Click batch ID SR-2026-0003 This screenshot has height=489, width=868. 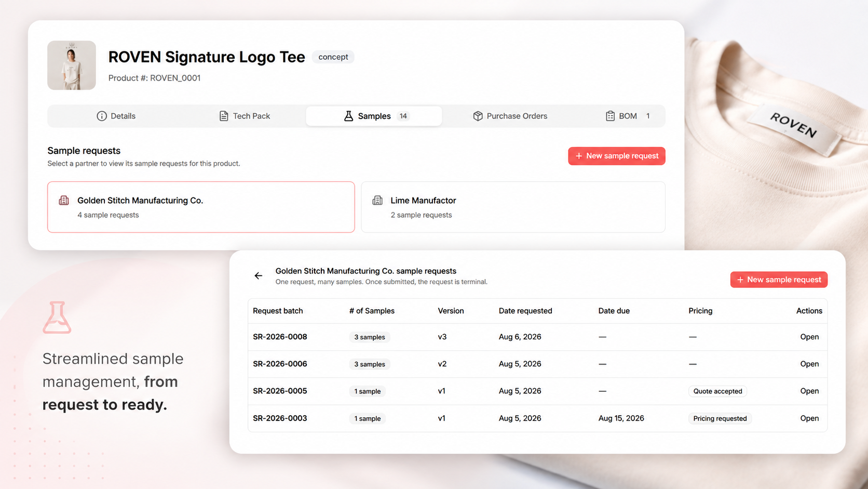pos(280,418)
